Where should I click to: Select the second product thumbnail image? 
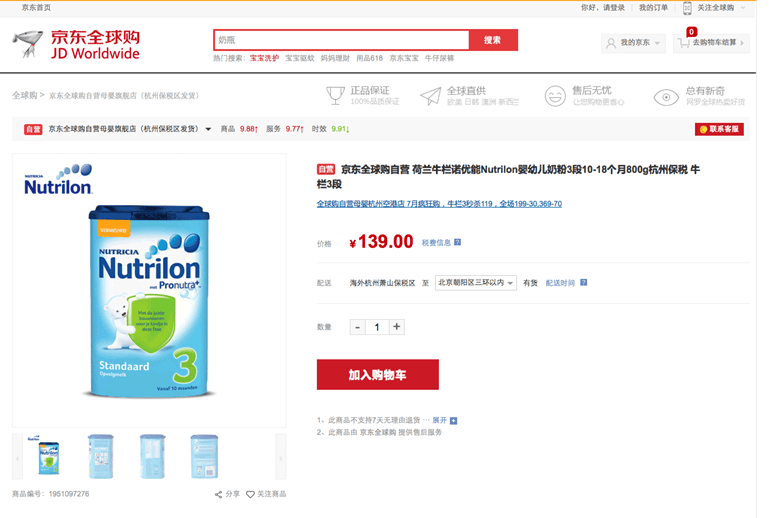(x=100, y=455)
